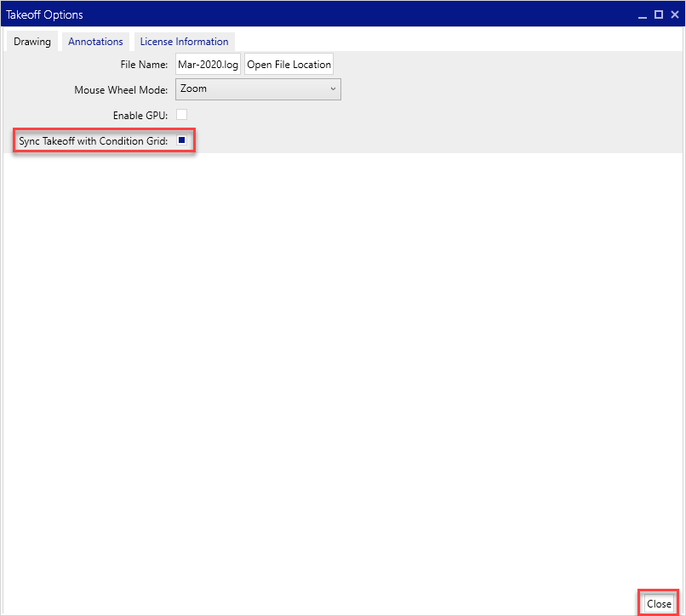Uncheck Sync Takeoff with Condition Grid box
Image resolution: width=686 pixels, height=616 pixels.
point(181,140)
